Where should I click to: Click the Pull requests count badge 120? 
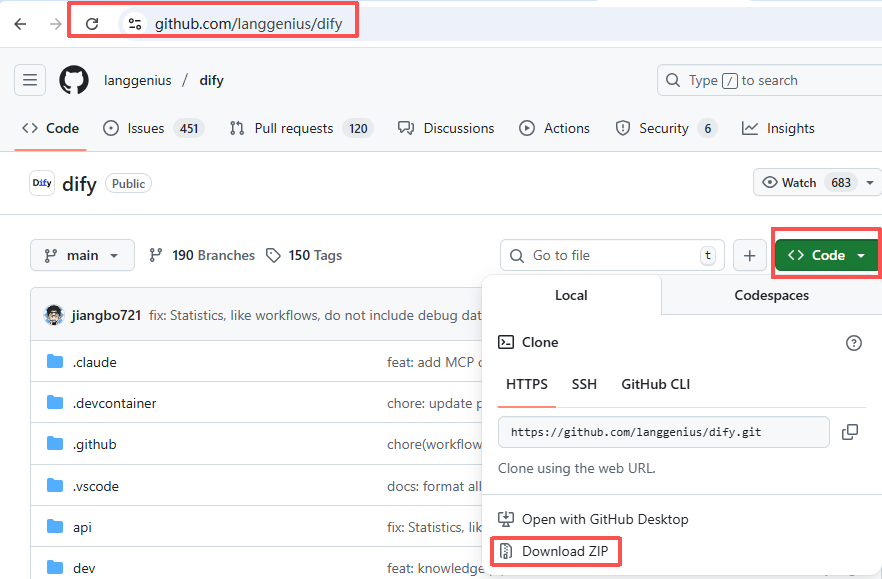click(358, 129)
